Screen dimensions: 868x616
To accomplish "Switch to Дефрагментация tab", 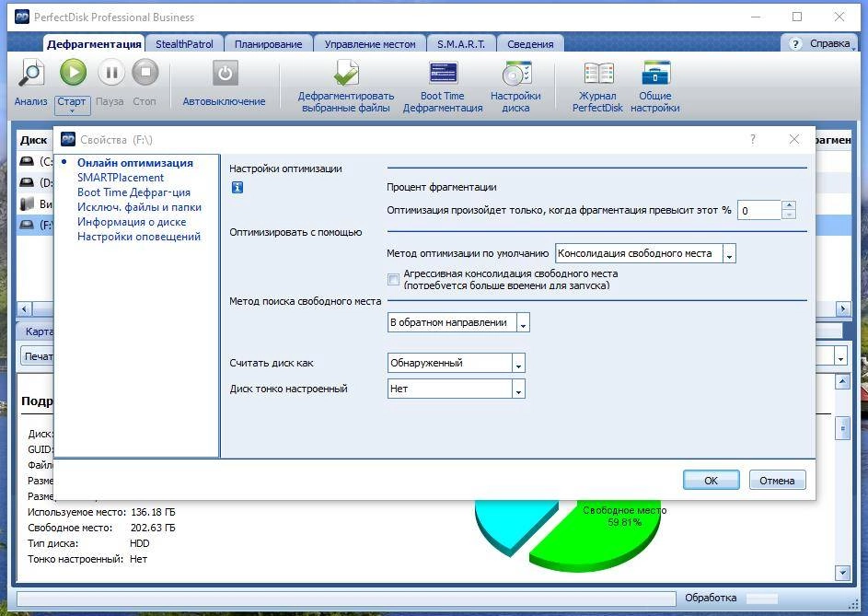I will (94, 44).
